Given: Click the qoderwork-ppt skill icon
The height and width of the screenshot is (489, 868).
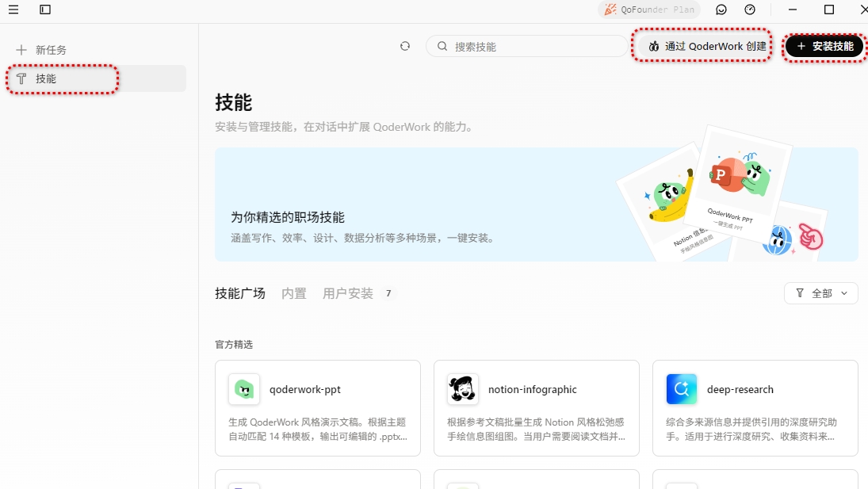Looking at the screenshot, I should (244, 389).
